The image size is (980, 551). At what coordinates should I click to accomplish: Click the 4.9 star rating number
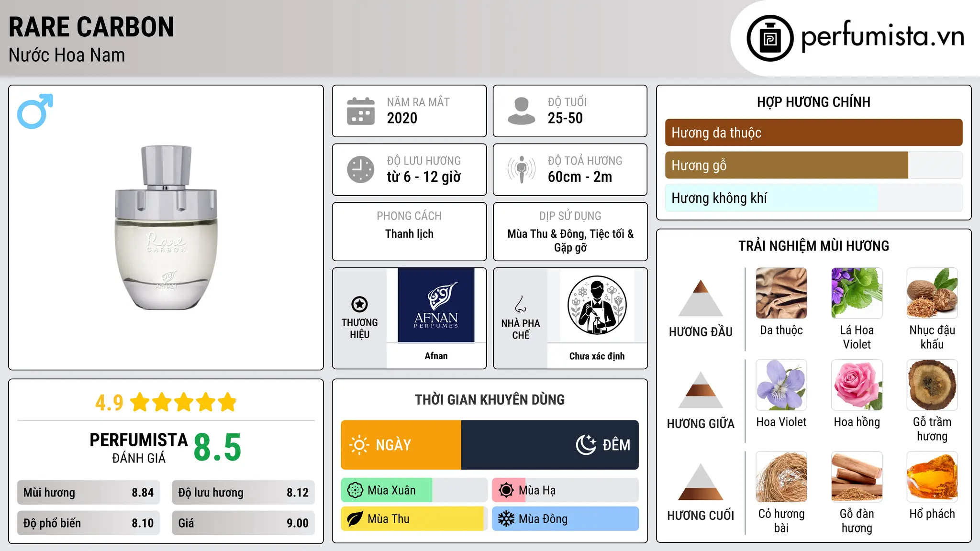(x=109, y=403)
